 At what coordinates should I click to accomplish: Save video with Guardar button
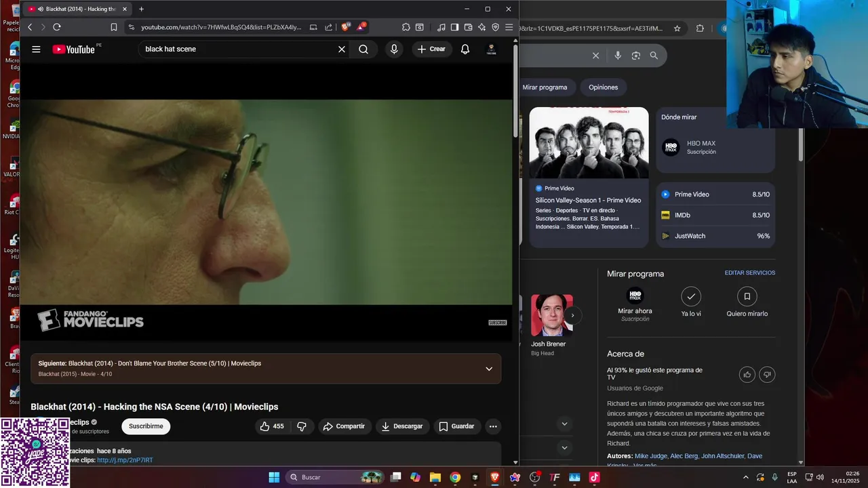tap(457, 426)
